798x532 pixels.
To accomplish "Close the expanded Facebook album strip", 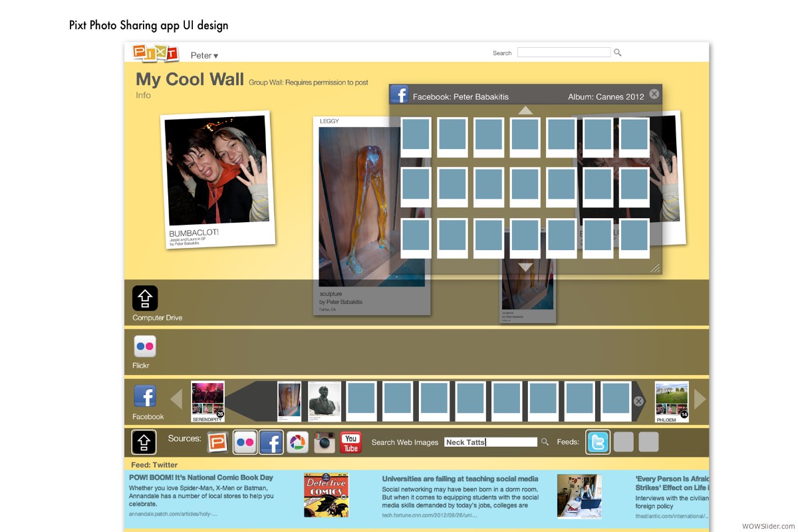I will (x=638, y=401).
